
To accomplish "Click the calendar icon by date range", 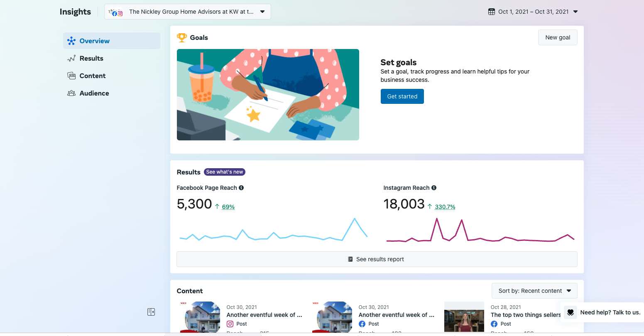I will [492, 12].
